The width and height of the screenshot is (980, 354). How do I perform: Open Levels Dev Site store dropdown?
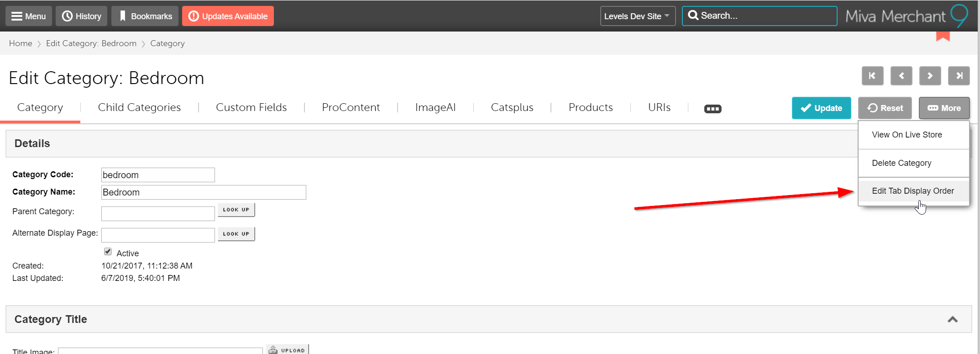tap(637, 16)
